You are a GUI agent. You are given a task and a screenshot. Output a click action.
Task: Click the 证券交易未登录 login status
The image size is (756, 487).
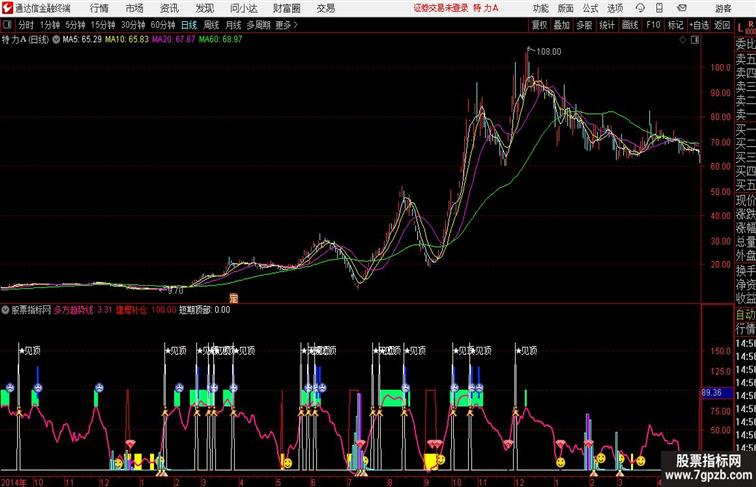(x=441, y=8)
